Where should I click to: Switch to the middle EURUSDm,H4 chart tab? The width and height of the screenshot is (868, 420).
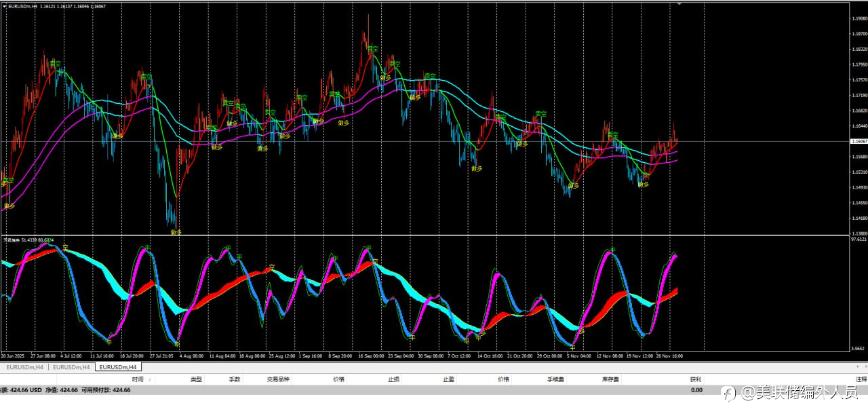pyautogui.click(x=71, y=367)
